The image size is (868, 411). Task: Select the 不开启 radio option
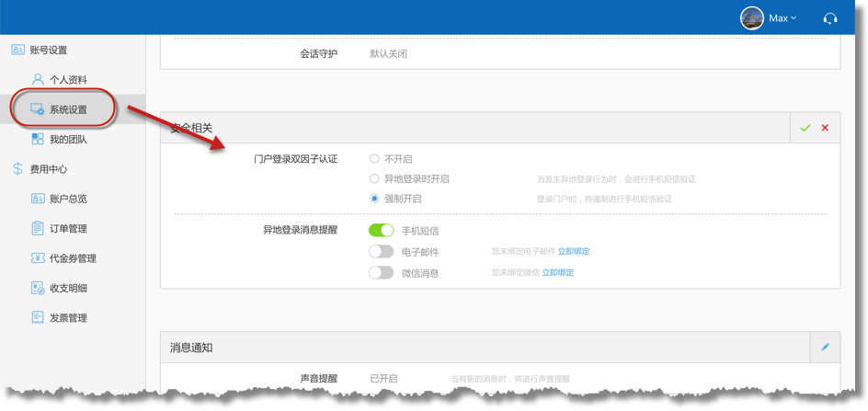click(x=374, y=159)
